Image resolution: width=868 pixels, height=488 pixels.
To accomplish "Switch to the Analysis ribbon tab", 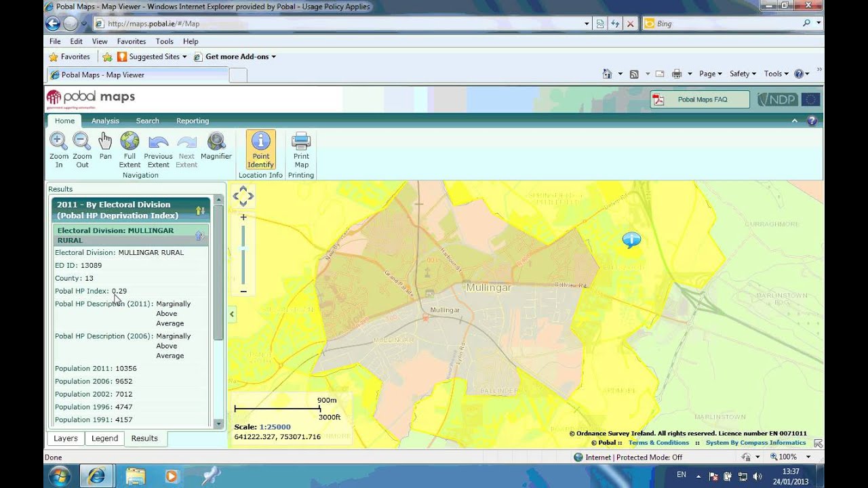I will (105, 121).
